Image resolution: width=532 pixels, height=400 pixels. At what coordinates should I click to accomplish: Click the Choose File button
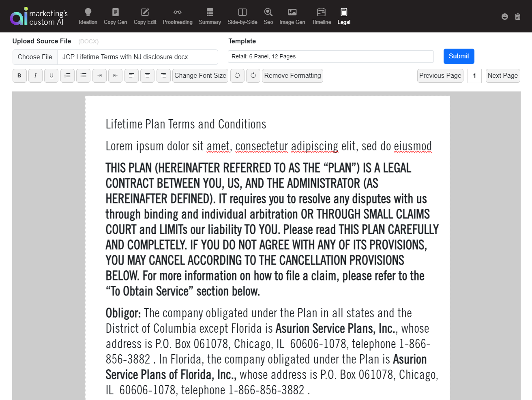click(x=35, y=57)
